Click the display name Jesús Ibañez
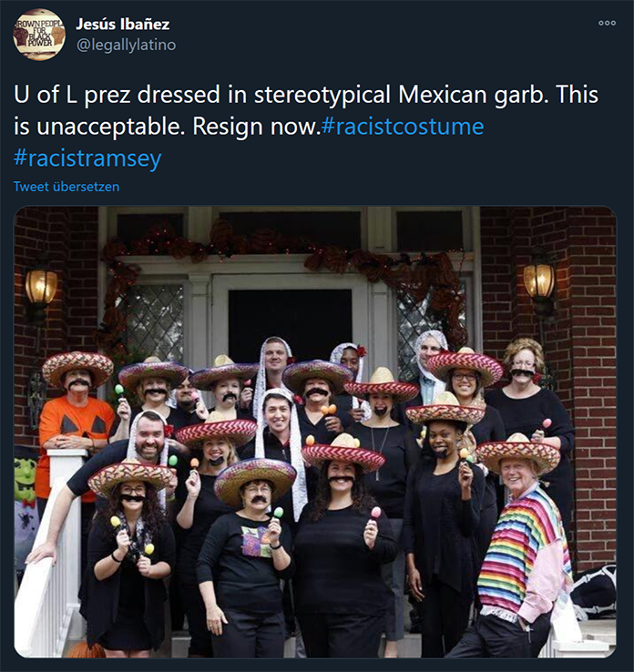634x672 pixels. tap(123, 25)
